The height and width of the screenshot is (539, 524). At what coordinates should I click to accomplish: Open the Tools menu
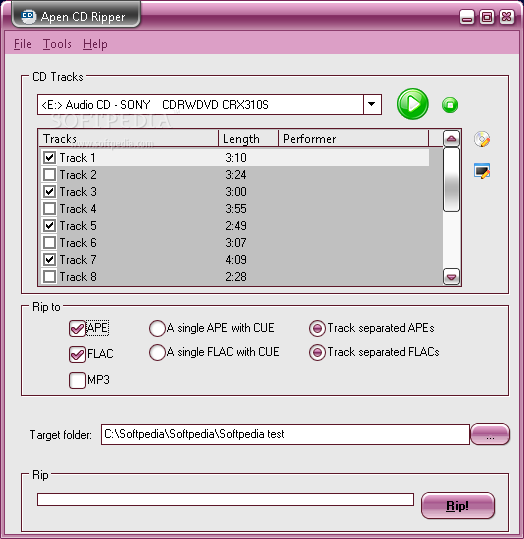57,44
